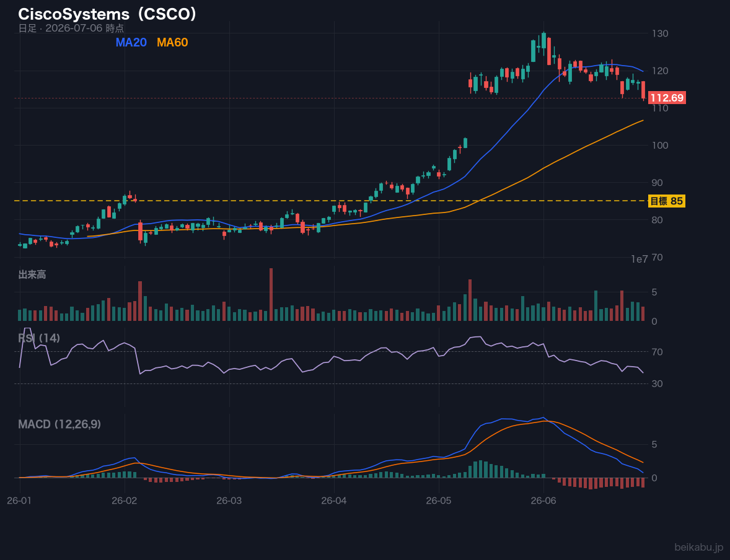This screenshot has width=730, height=560.
Task: Click the MACD (12,26,9) panel label
Action: coord(59,424)
